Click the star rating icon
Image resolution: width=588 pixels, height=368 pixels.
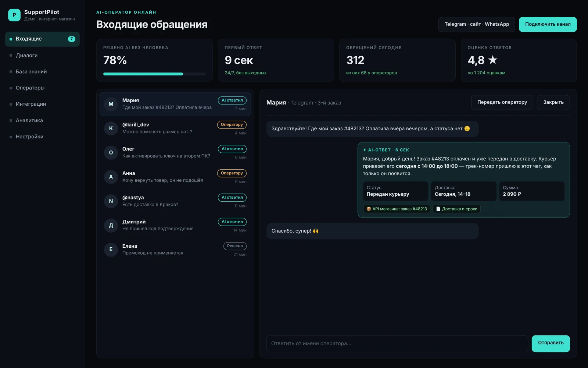(x=493, y=60)
